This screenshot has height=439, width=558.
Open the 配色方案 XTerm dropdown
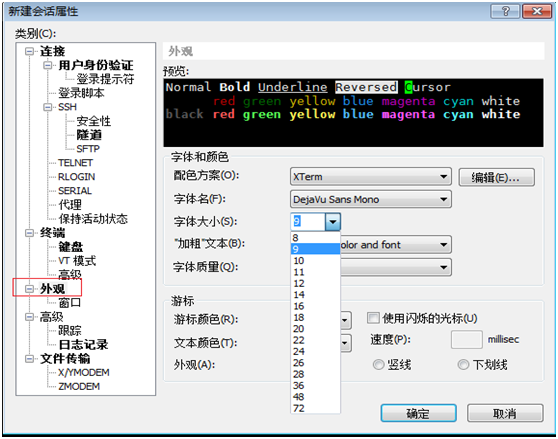tap(371, 176)
